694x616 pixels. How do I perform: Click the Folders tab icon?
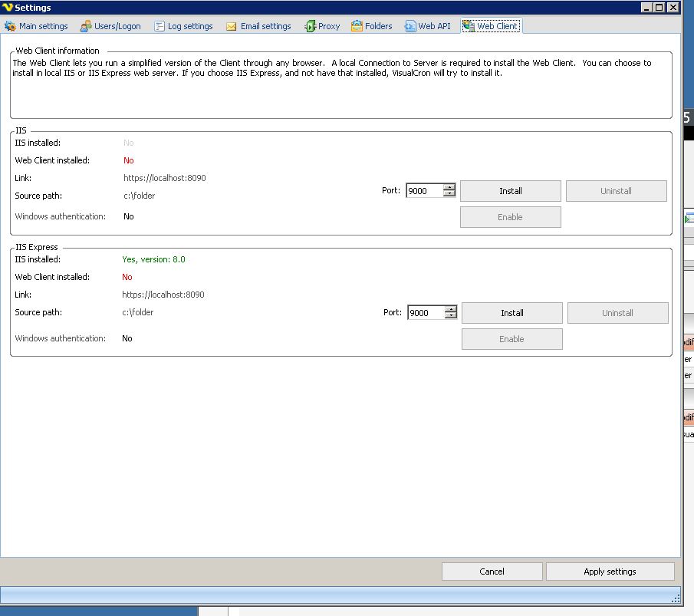click(x=357, y=26)
